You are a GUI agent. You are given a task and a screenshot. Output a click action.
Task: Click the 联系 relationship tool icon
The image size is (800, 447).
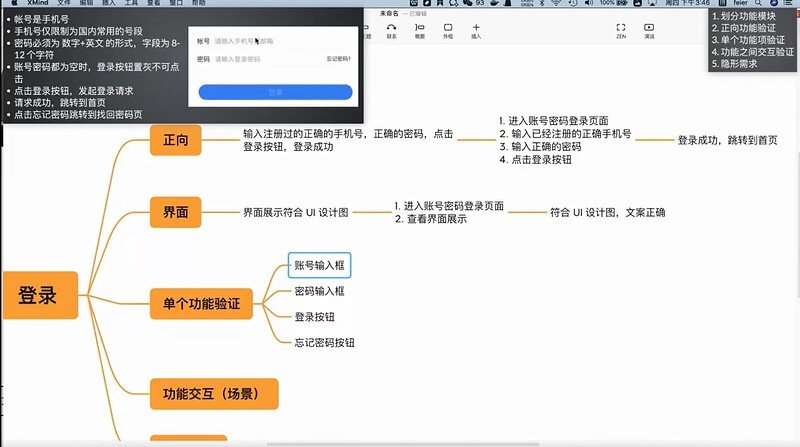[390, 29]
